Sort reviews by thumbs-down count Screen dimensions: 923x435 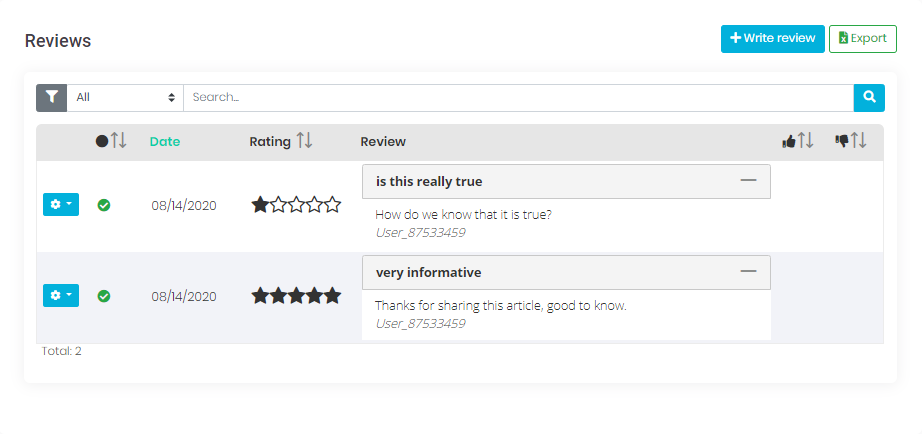click(851, 141)
